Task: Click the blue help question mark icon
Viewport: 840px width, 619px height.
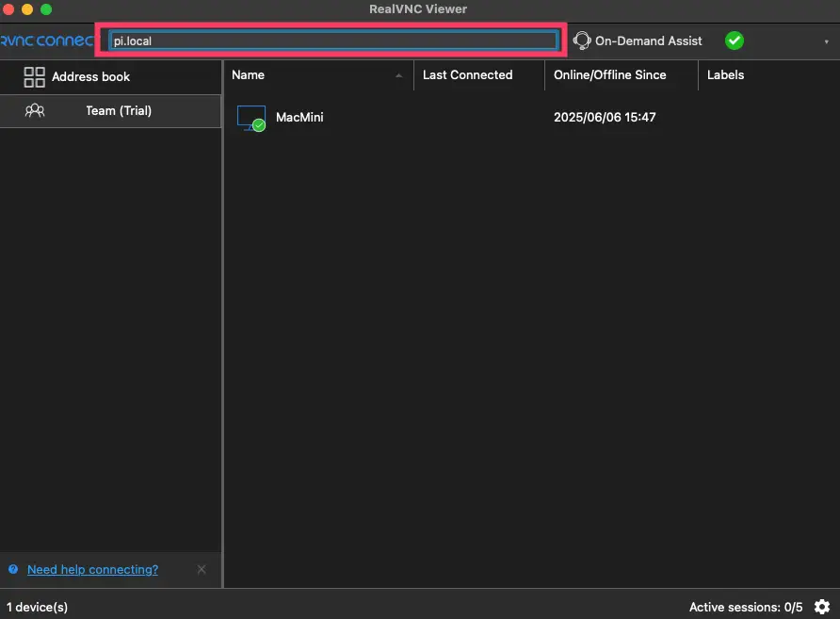Action: [x=13, y=569]
